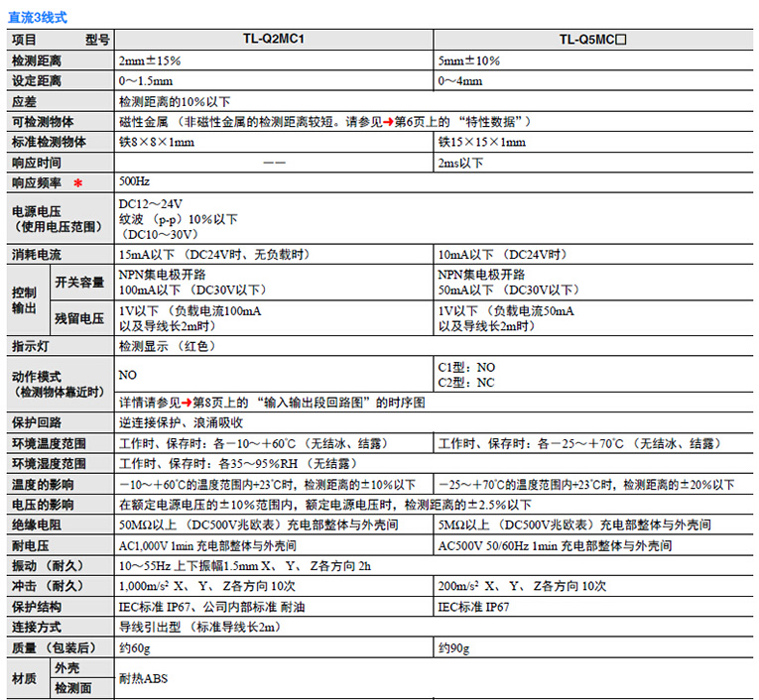Screen dimensions: 759x700
Task: Select the 开关容量 sub-row label
Action: (79, 283)
